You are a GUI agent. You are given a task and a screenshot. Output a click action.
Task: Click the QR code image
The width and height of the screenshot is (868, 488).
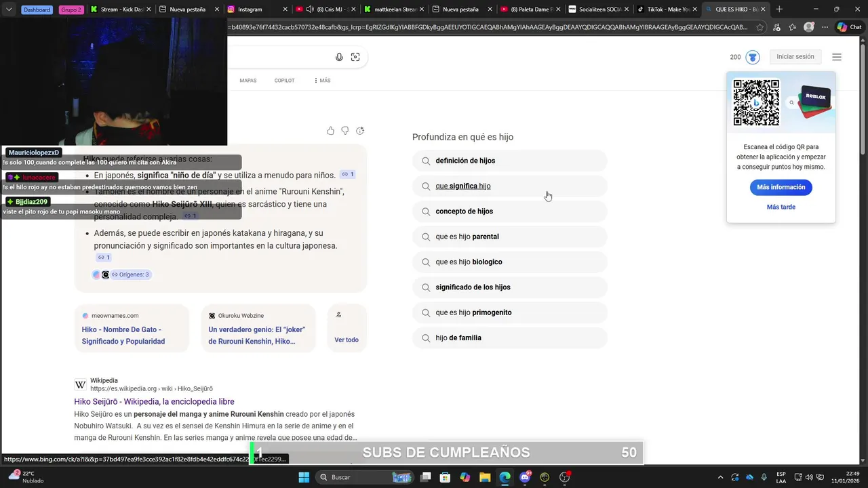756,102
